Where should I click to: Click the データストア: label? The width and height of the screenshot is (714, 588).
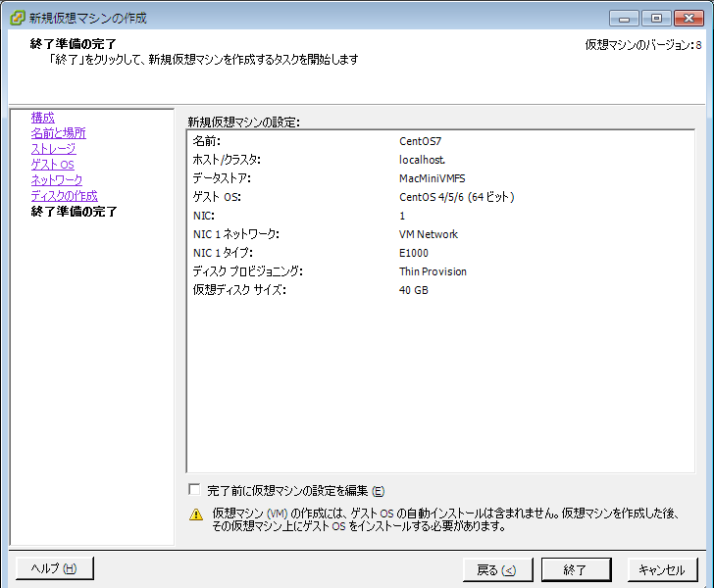click(x=222, y=178)
